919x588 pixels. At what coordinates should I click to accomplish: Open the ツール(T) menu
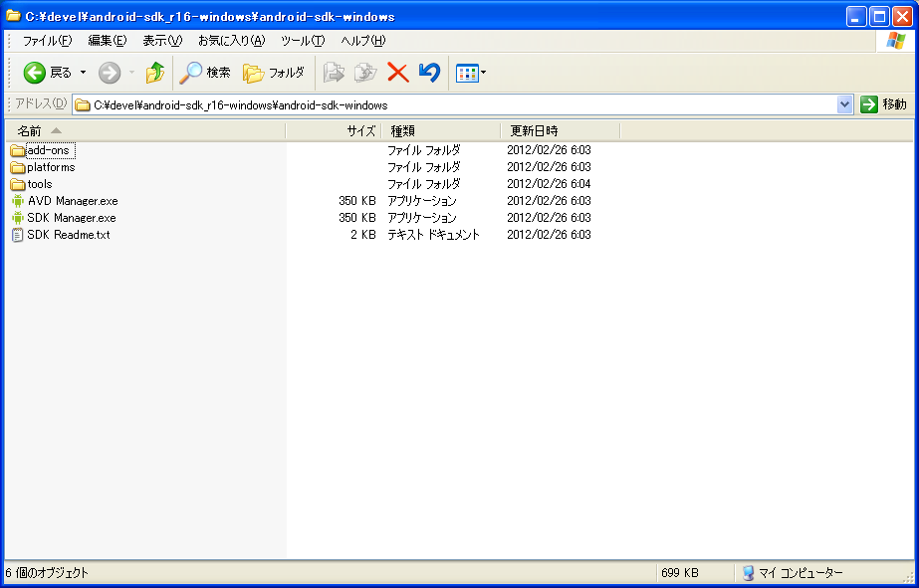(303, 41)
